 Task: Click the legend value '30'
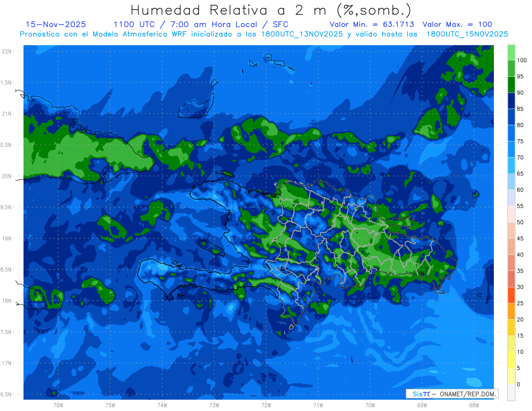coord(520,287)
